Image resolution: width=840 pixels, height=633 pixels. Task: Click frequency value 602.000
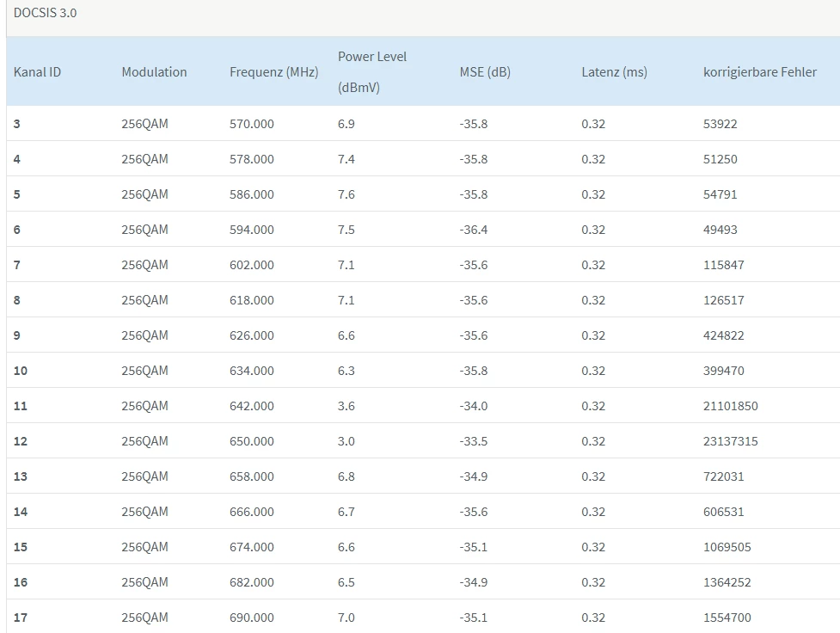point(252,265)
